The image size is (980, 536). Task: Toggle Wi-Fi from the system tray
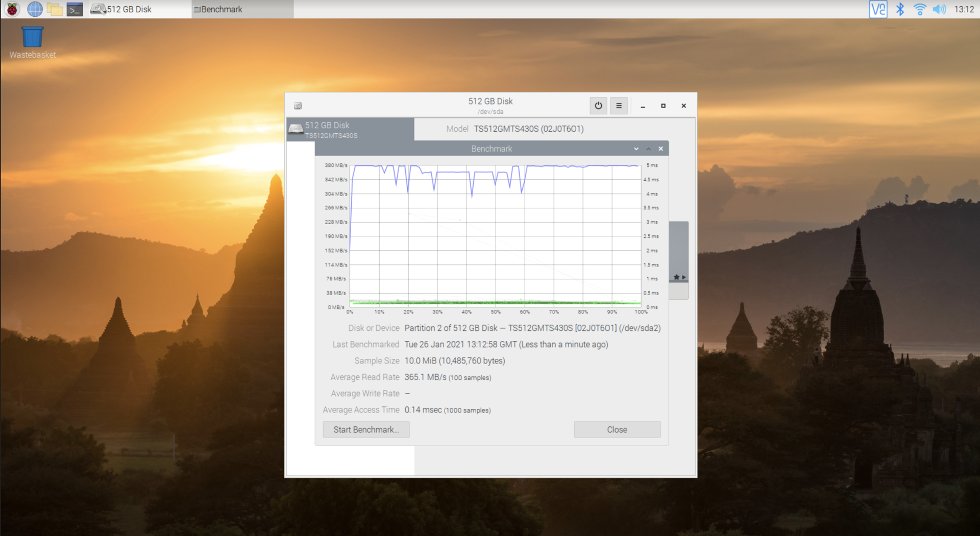[920, 9]
